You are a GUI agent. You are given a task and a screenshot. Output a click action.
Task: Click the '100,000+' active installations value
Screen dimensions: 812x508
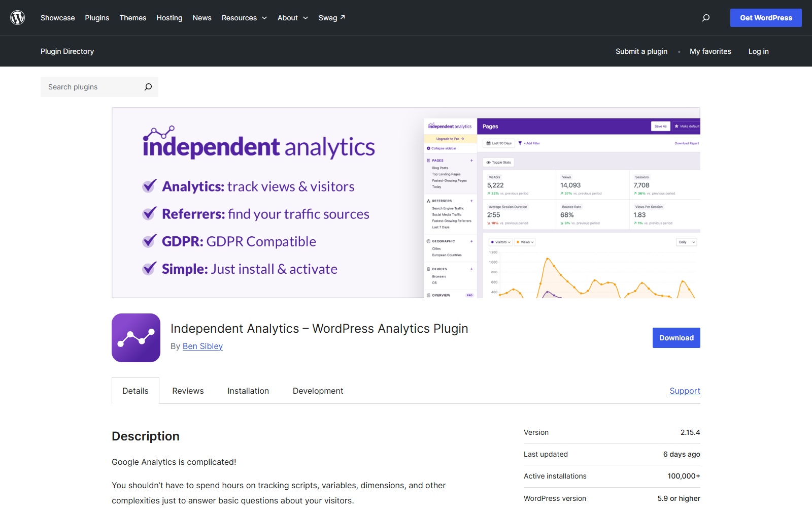pyautogui.click(x=684, y=476)
